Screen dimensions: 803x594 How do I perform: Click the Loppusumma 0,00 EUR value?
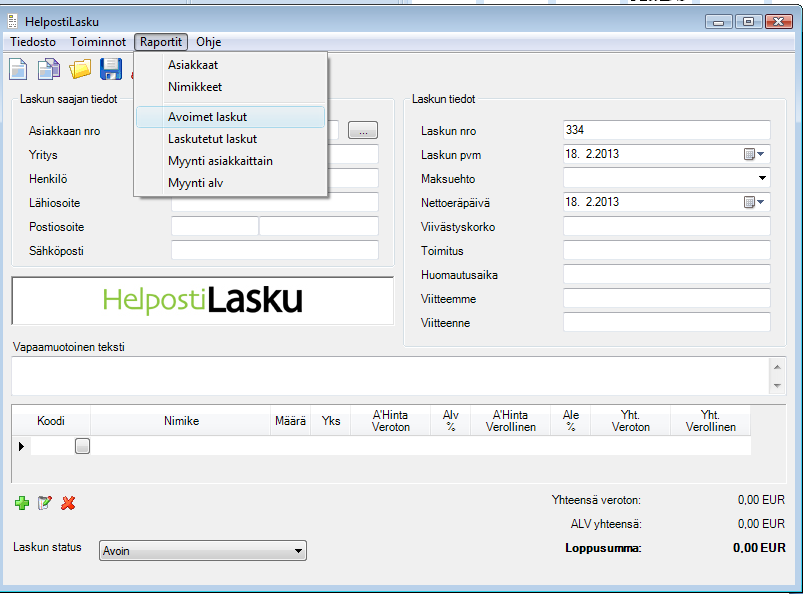(x=759, y=548)
